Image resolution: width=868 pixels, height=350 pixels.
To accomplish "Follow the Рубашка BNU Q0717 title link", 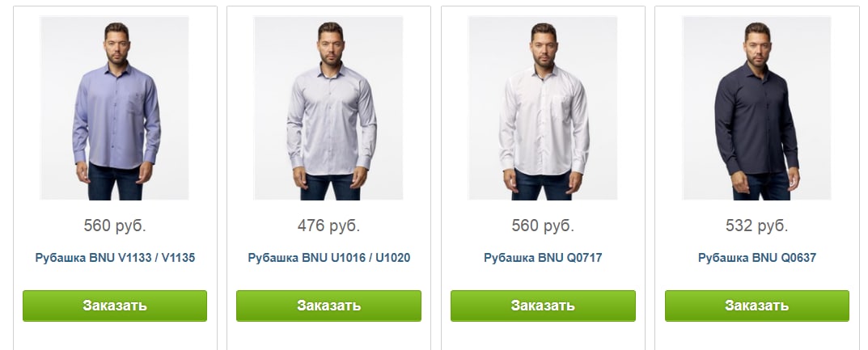I will (543, 258).
